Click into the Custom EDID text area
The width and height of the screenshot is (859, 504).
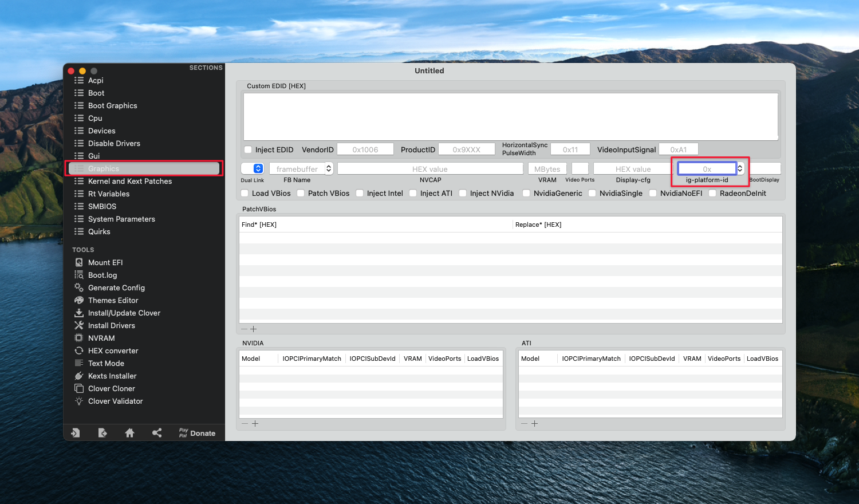pos(510,116)
